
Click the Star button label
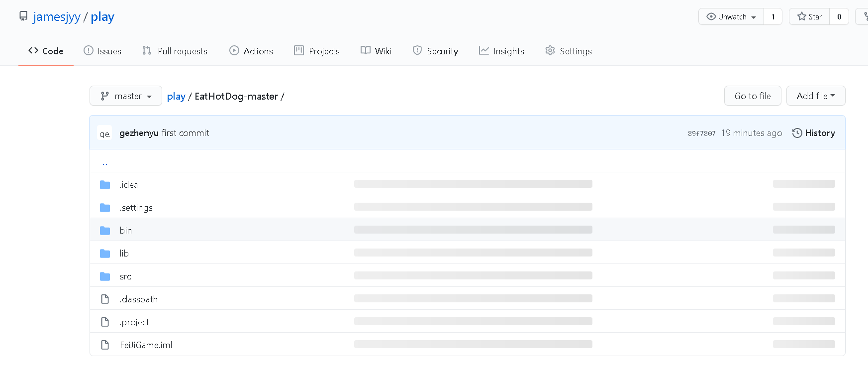click(x=815, y=16)
